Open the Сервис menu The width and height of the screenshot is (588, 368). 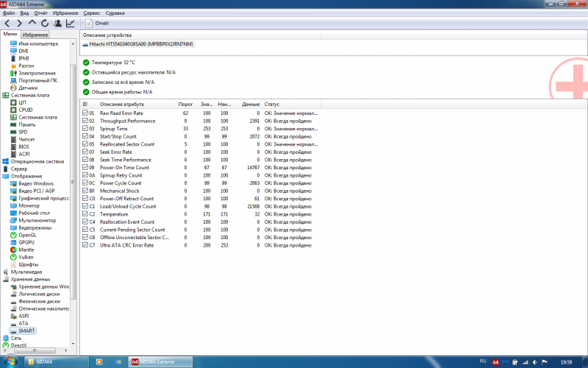[x=93, y=13]
